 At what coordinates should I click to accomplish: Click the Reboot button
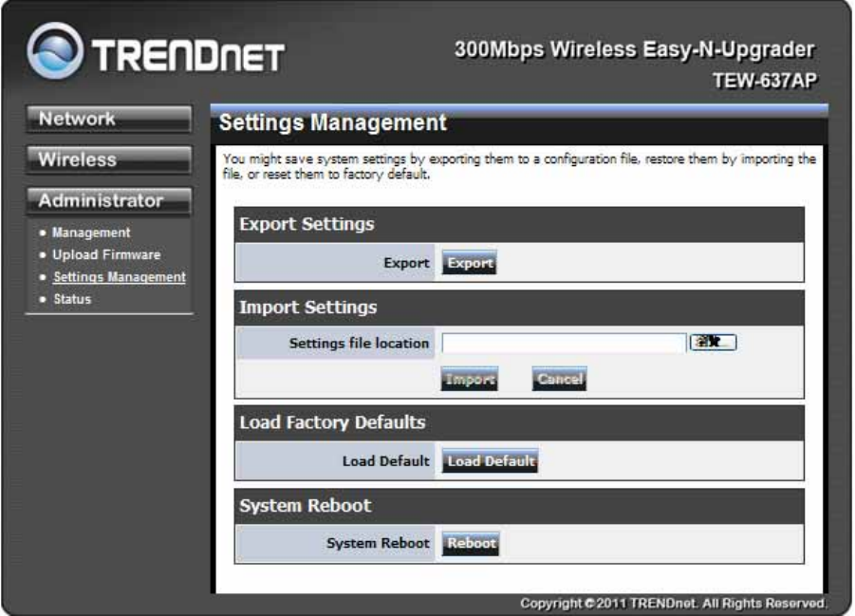(x=471, y=544)
